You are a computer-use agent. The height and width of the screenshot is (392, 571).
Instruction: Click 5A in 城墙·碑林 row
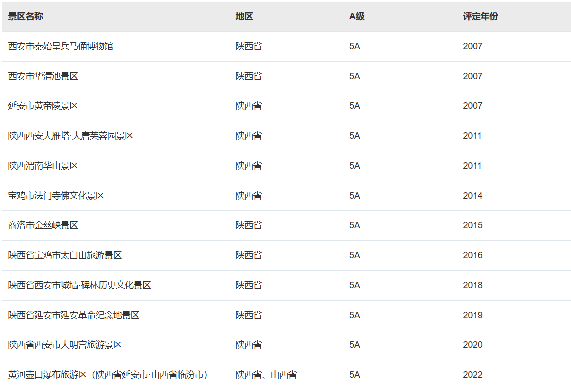point(355,285)
